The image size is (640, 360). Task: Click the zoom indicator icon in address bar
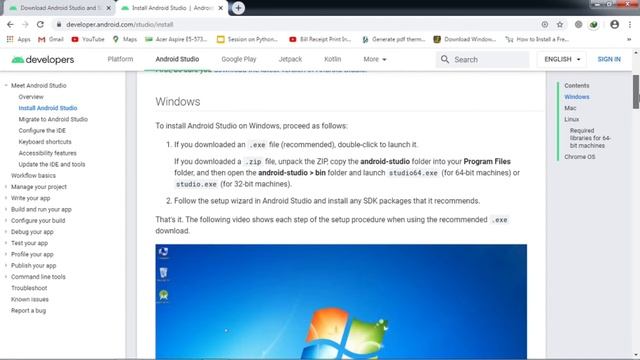544,24
